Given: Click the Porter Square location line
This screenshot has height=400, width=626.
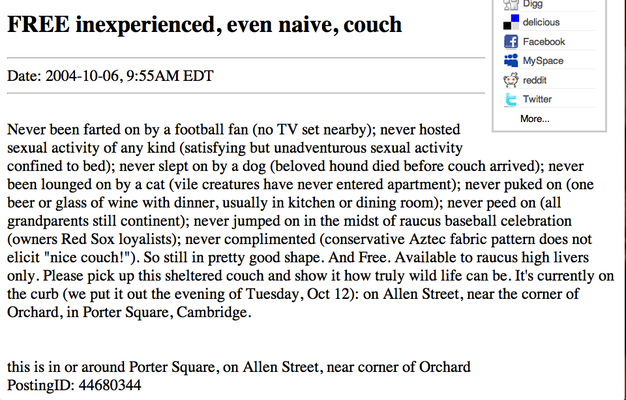Looking at the screenshot, I should click(239, 367).
